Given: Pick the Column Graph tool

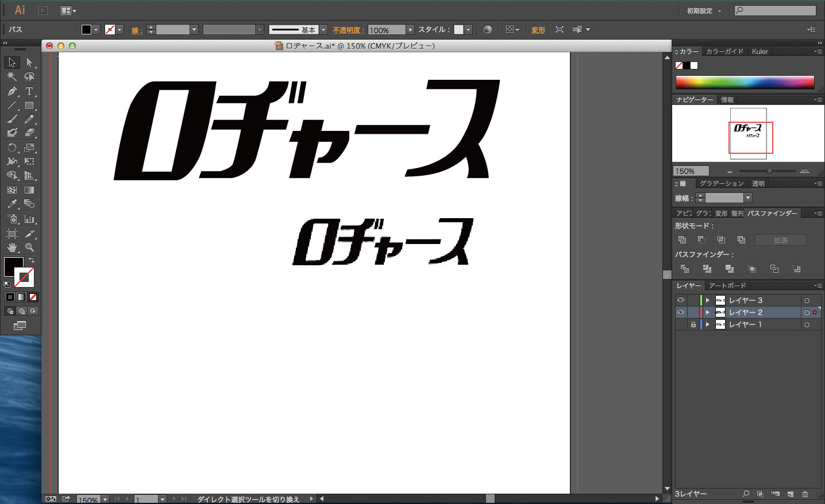Looking at the screenshot, I should [x=29, y=219].
